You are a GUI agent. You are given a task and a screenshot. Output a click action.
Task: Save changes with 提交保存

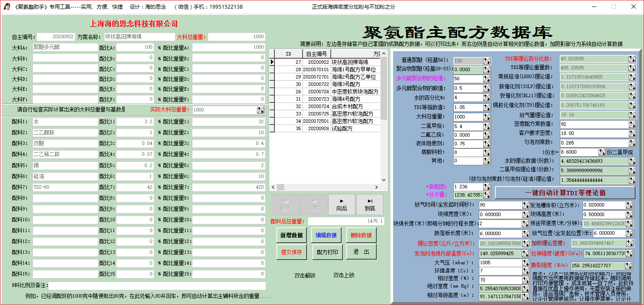pyautogui.click(x=291, y=252)
